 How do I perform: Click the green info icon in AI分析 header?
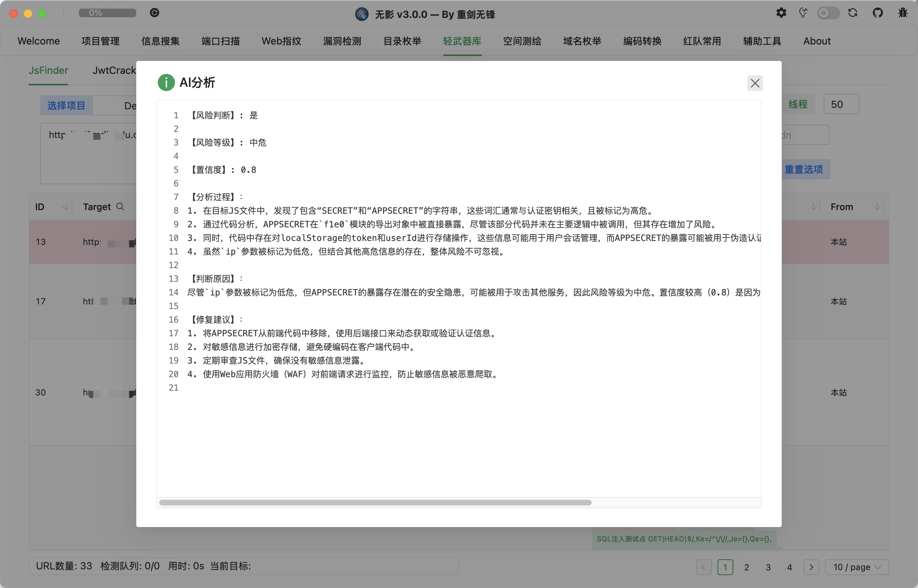[x=166, y=82]
